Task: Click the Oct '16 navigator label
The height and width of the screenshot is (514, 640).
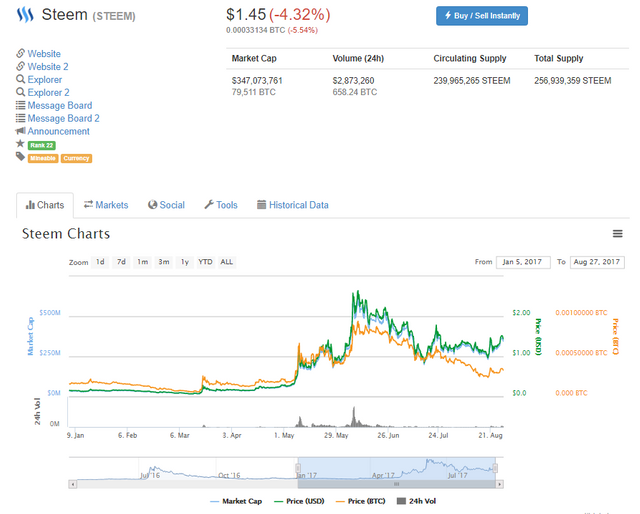Action: click(x=229, y=476)
